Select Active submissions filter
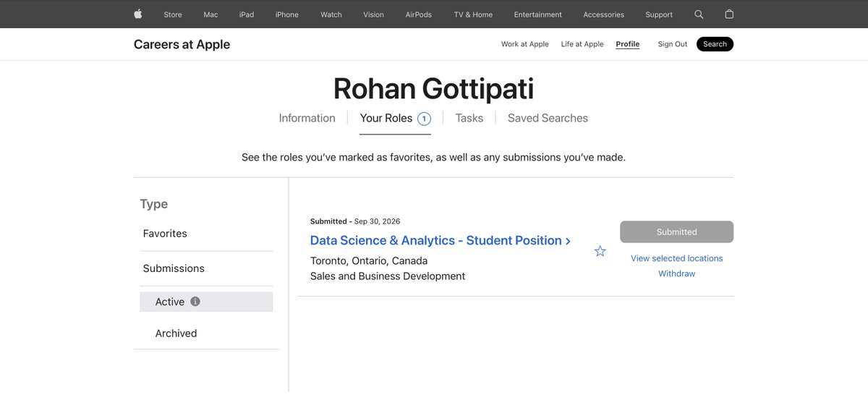The height and width of the screenshot is (400, 868). coord(206,302)
